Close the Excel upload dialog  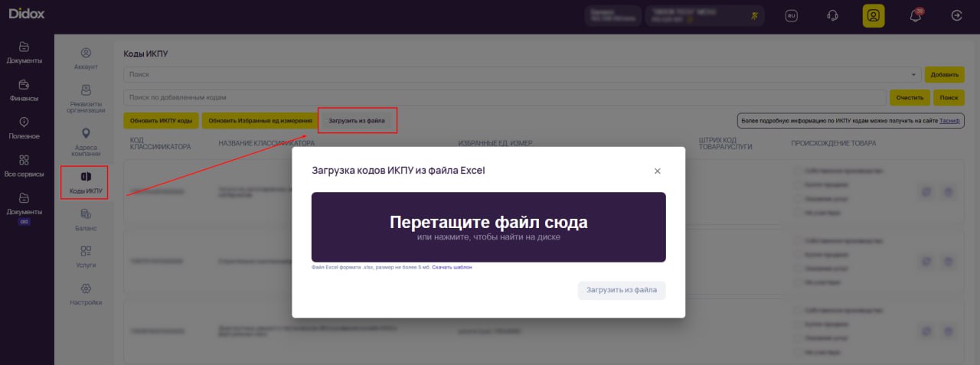(657, 171)
